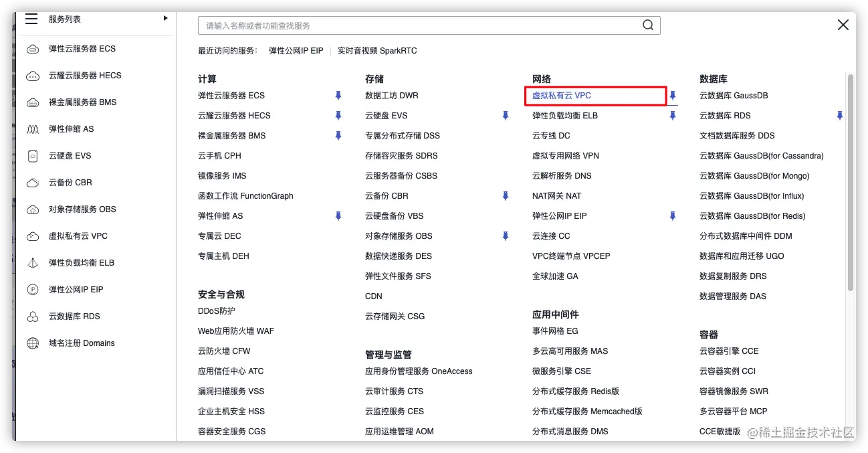Open NAT网关 NAT service
Screen dimensions: 868x453
(556, 196)
